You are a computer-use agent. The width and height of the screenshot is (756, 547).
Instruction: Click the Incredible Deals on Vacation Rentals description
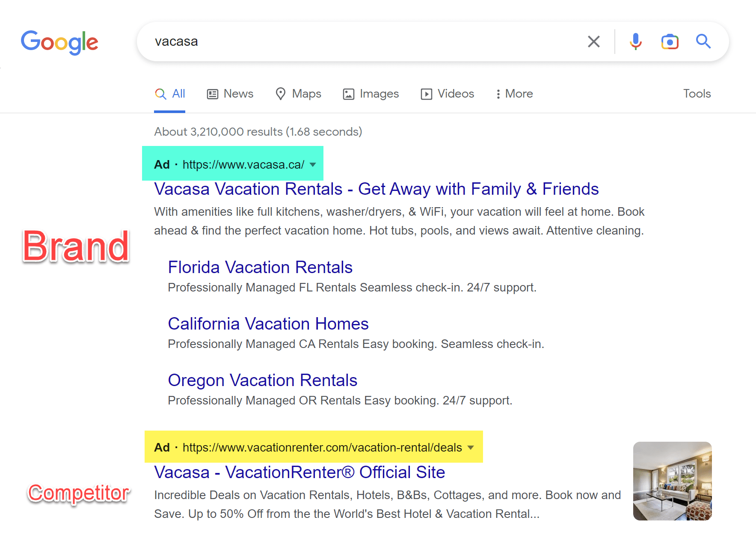click(x=388, y=504)
